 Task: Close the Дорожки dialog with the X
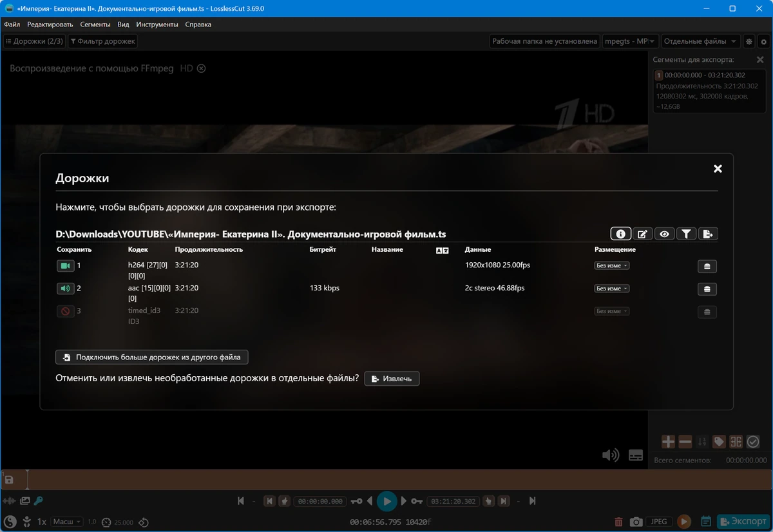tap(718, 169)
